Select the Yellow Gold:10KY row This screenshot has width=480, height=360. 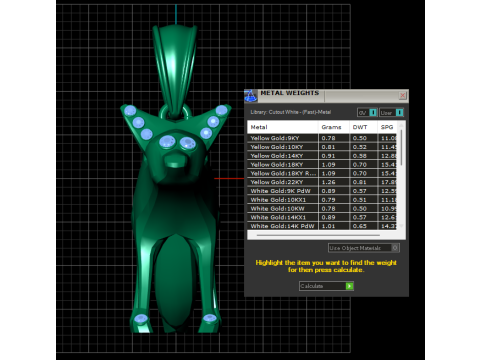(322, 147)
